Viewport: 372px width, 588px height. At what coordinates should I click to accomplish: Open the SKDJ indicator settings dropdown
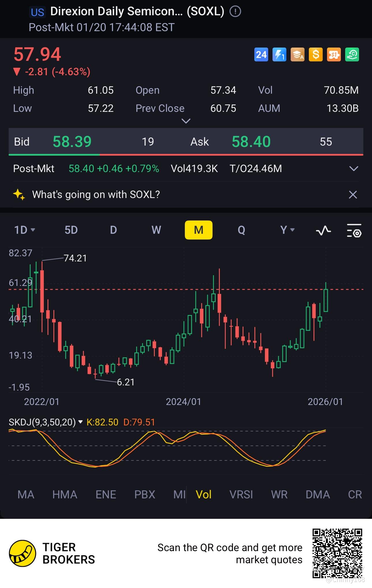click(81, 422)
